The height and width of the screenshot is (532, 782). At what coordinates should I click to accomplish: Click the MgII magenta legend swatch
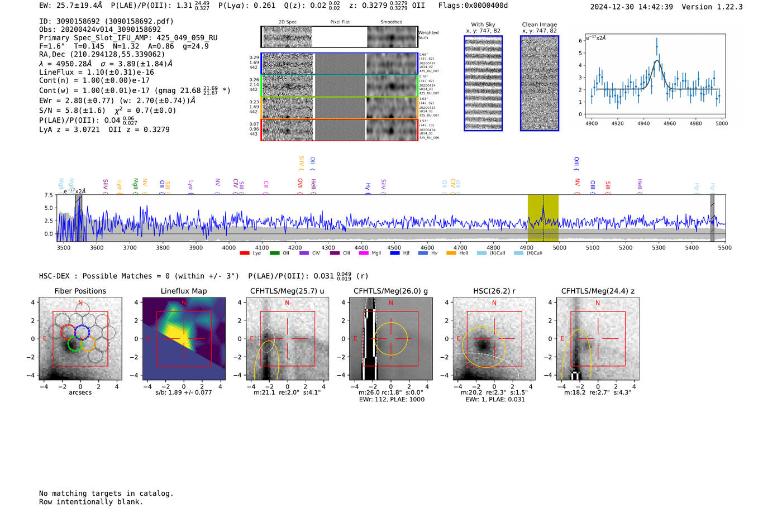click(363, 253)
